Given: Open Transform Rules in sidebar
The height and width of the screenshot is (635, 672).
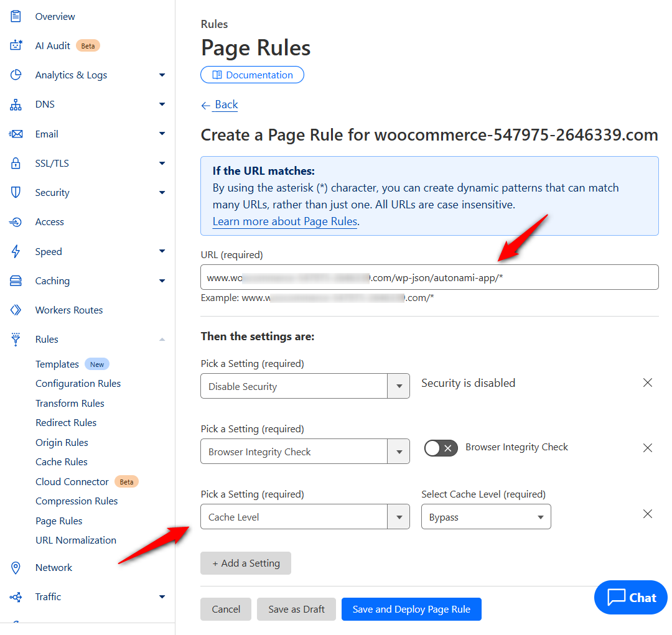Looking at the screenshot, I should (70, 403).
